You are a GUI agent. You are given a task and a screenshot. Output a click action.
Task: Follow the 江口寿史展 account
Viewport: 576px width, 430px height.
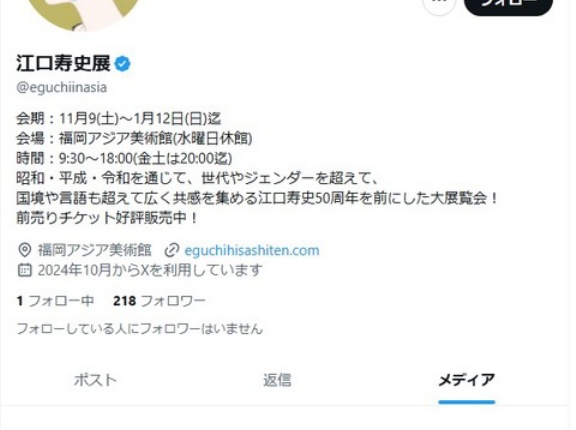click(x=508, y=5)
